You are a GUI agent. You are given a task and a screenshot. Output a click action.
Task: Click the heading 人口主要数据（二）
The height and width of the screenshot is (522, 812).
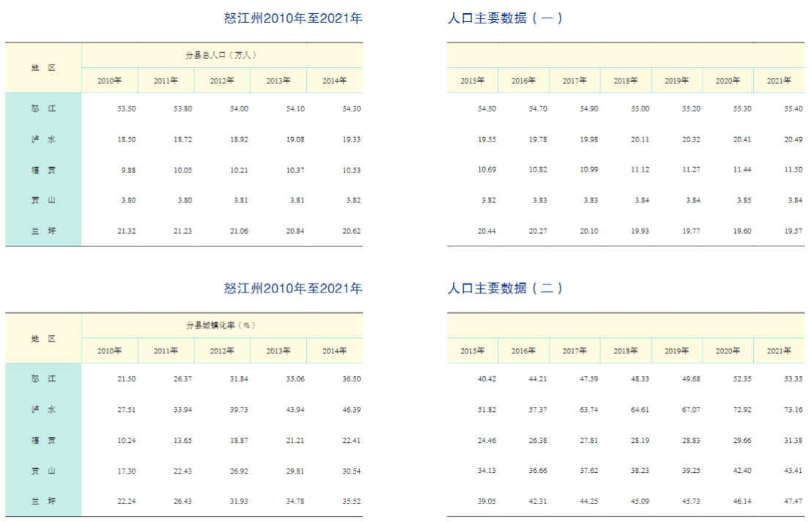506,289
